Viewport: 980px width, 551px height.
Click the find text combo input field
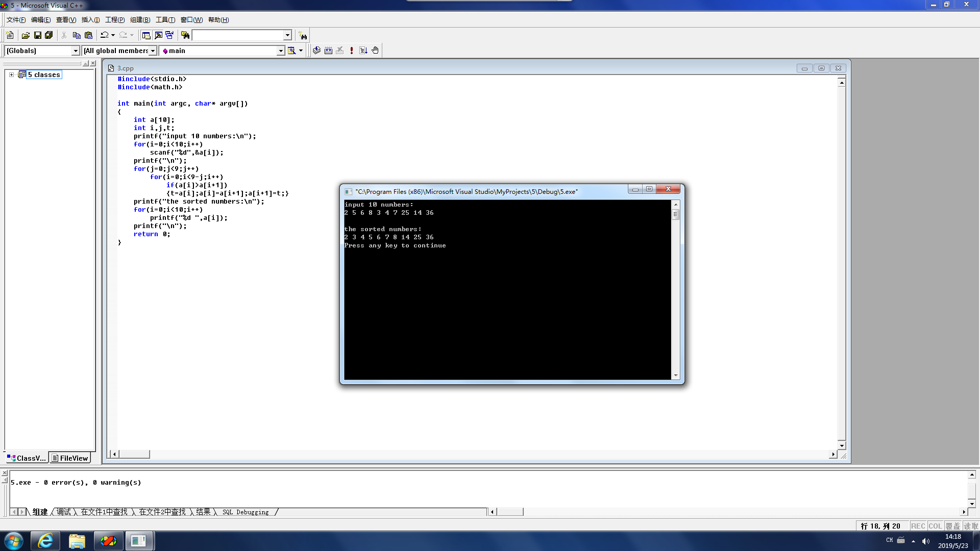coord(237,35)
